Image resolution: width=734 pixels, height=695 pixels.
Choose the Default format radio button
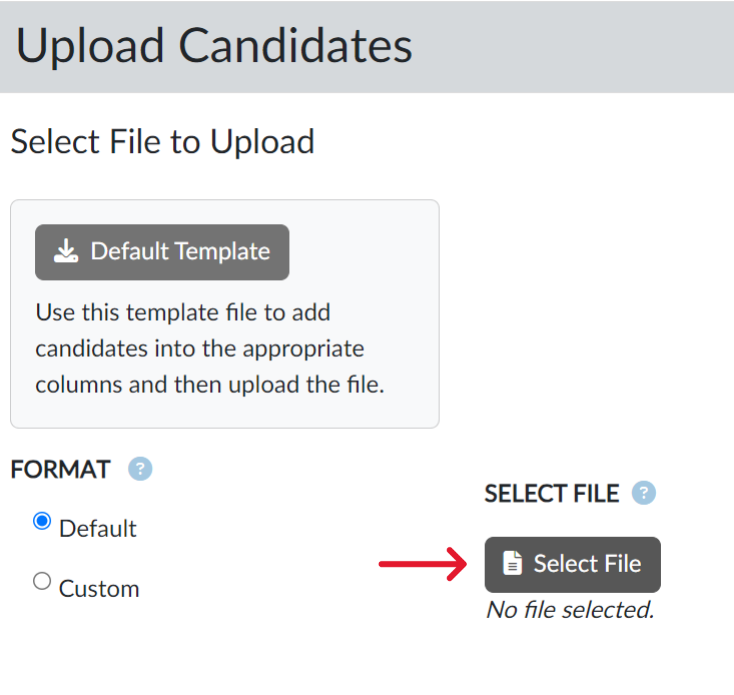pos(42,521)
